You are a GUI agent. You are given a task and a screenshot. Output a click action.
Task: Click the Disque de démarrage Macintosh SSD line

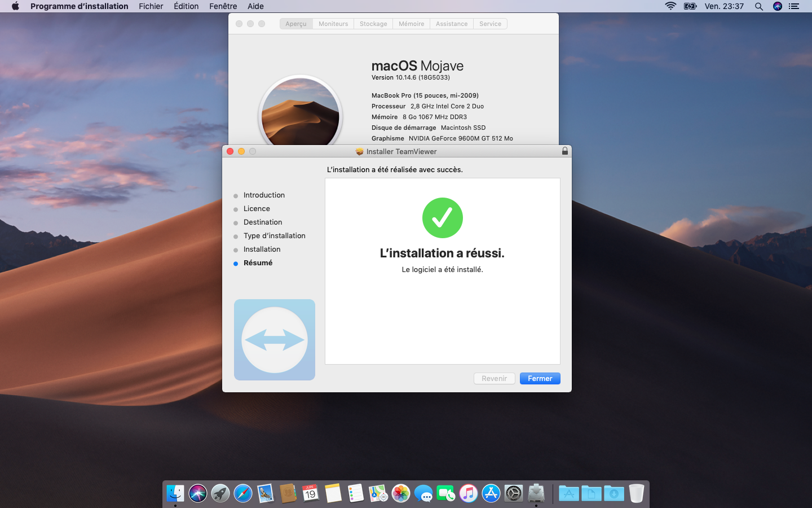coord(429,128)
